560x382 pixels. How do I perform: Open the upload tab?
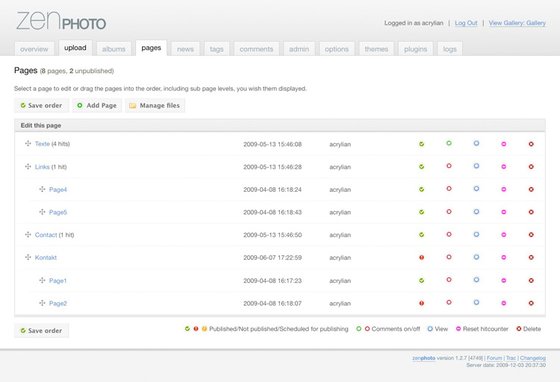[x=75, y=48]
